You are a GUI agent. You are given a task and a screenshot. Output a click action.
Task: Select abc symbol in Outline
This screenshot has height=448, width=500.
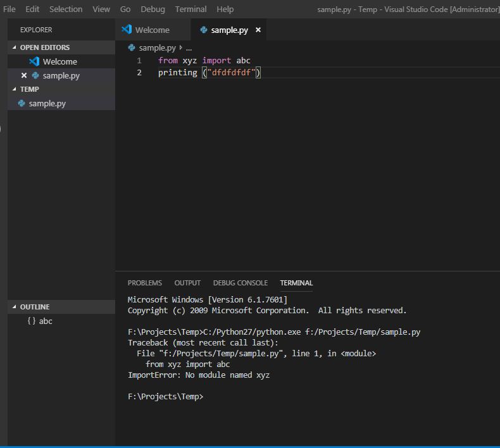coord(61,321)
